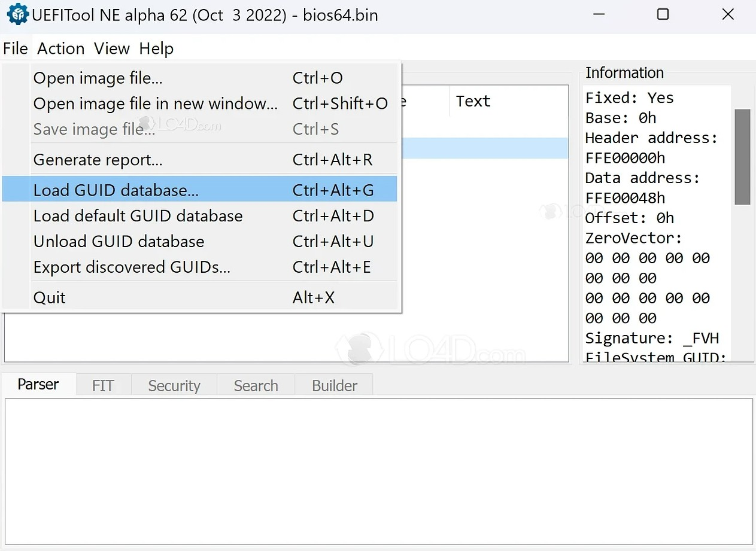Choose Generate report... menu entry

(x=200, y=160)
